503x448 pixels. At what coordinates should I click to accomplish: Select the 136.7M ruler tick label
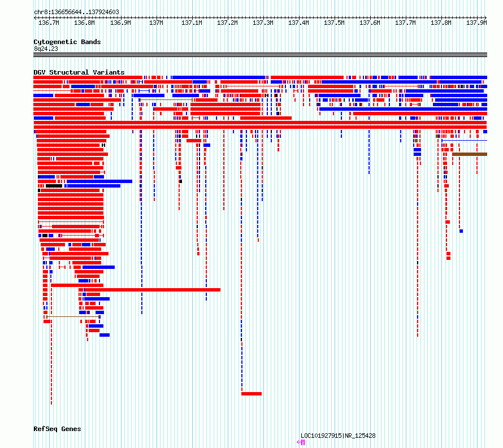point(49,23)
